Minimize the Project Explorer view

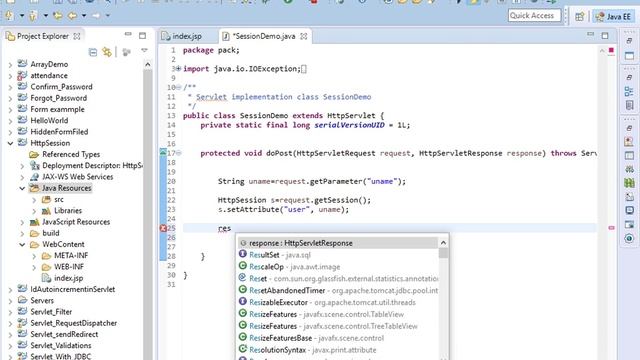tap(128, 34)
